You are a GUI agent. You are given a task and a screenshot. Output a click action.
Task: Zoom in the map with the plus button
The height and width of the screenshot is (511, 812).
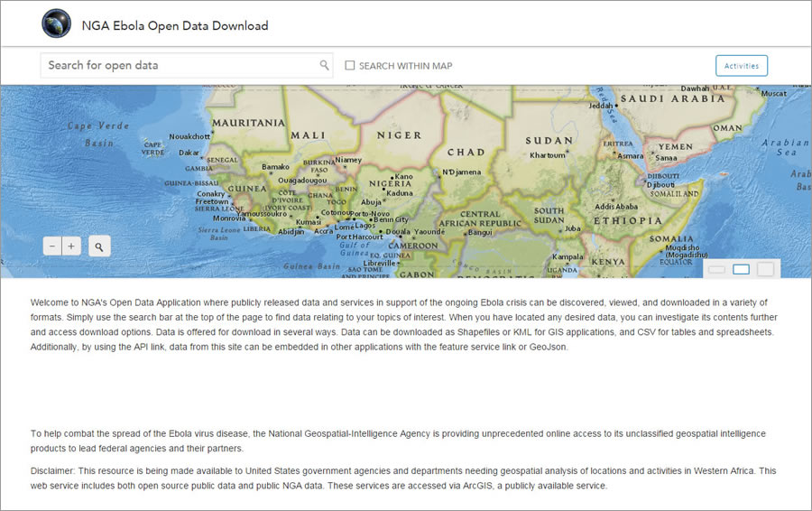(71, 246)
